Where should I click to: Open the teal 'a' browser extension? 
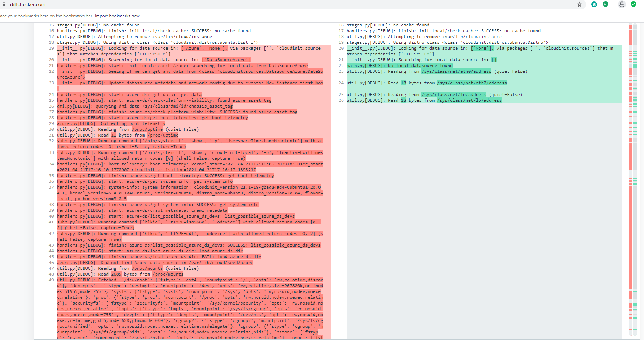[x=594, y=4]
